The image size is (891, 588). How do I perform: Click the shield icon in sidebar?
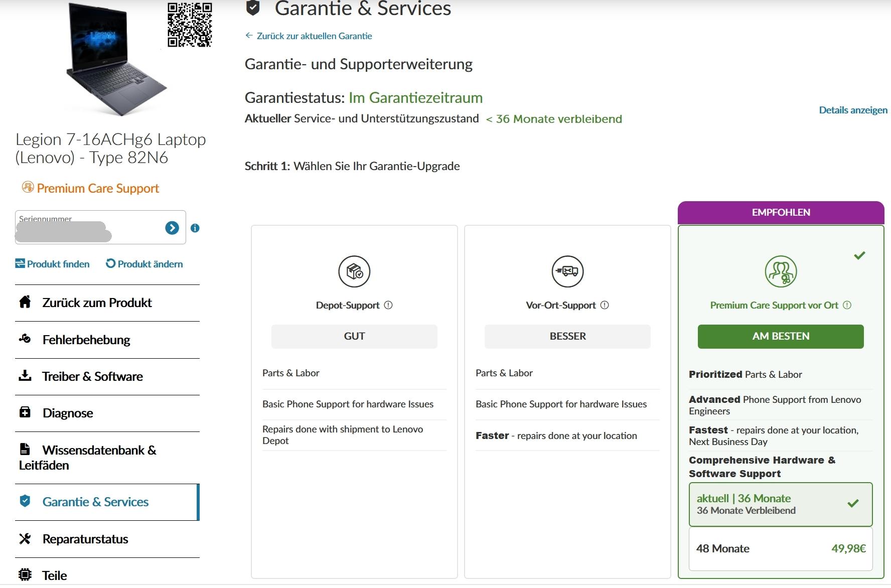coord(25,501)
